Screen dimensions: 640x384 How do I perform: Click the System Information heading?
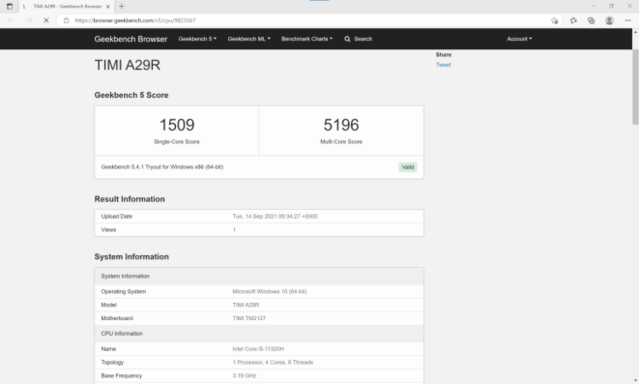click(x=131, y=257)
